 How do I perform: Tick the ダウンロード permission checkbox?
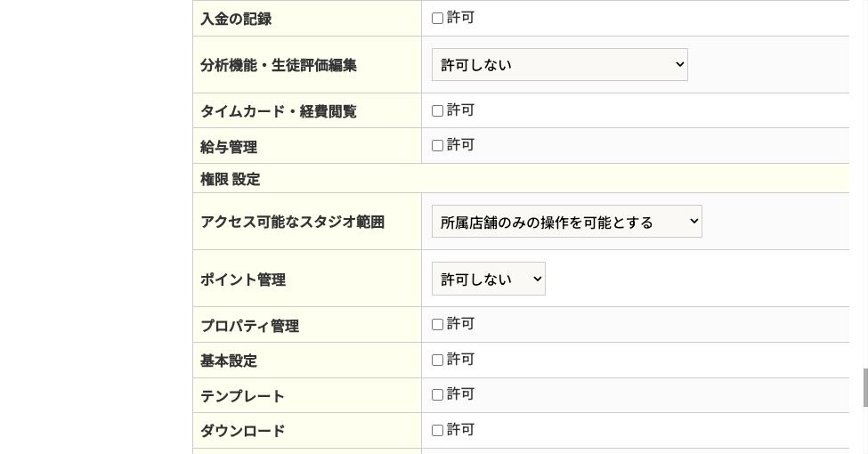coord(437,431)
